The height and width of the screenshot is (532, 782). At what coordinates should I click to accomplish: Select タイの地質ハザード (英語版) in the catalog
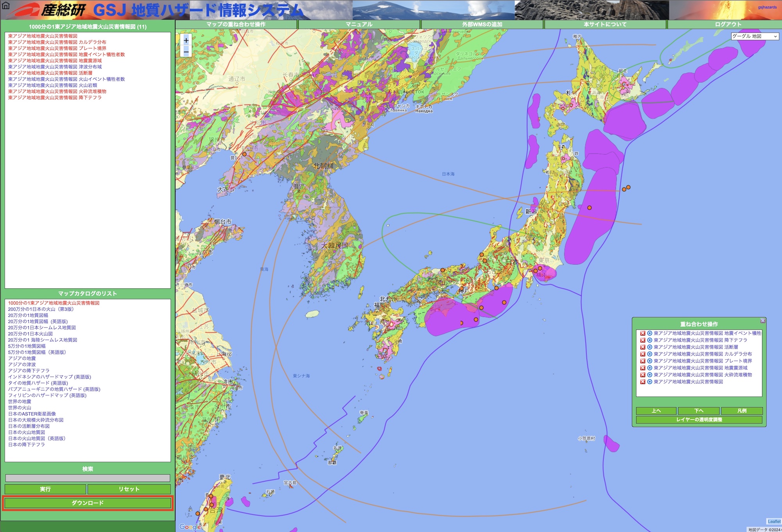38,383
